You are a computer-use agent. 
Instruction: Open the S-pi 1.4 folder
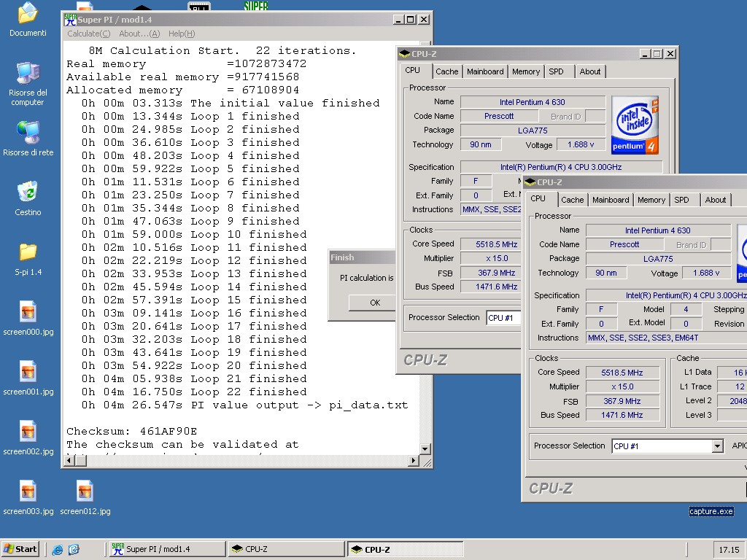tap(28, 259)
